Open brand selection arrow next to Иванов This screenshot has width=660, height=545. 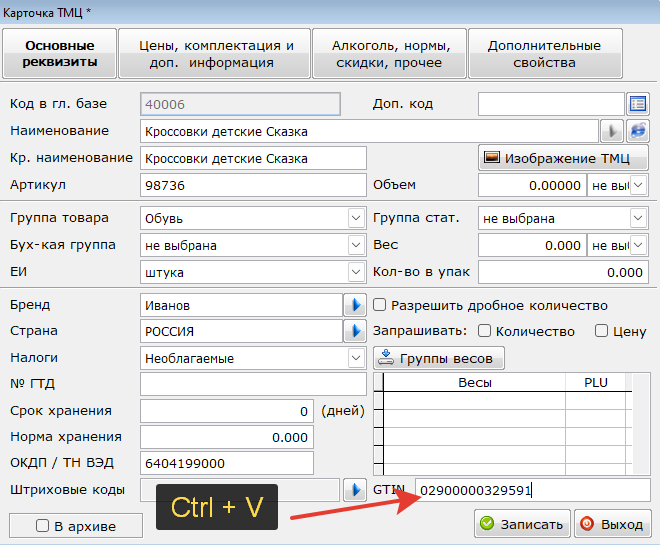tap(355, 305)
